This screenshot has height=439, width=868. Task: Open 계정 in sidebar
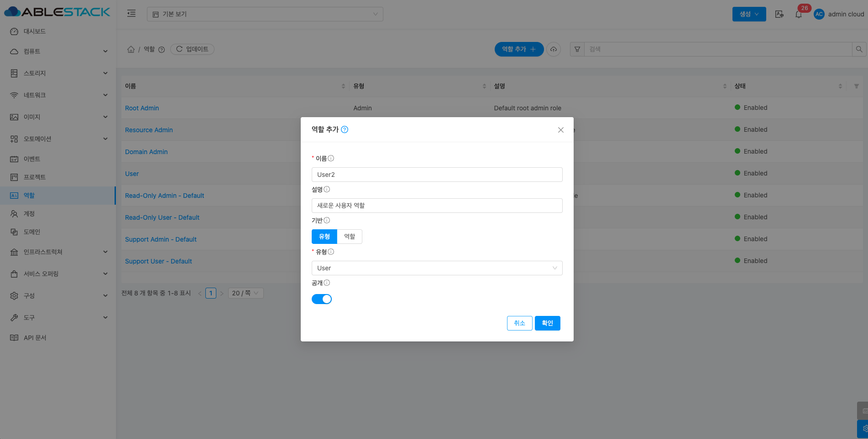pyautogui.click(x=58, y=214)
